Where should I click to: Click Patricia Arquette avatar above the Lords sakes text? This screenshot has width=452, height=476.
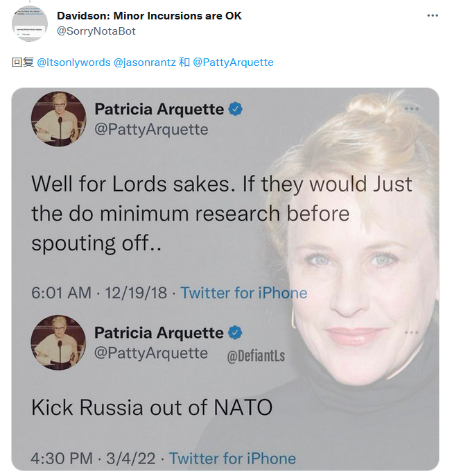tap(58, 119)
